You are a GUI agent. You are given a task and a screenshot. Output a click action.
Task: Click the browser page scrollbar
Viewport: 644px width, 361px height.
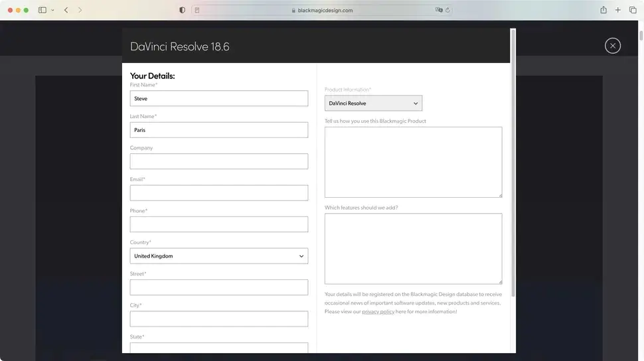pos(641,35)
